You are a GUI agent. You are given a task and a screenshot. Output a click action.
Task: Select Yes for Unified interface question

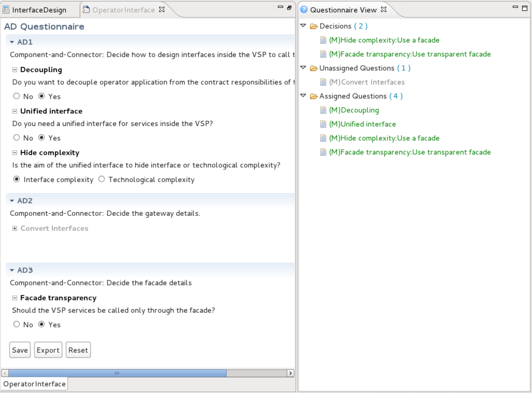[x=42, y=138]
